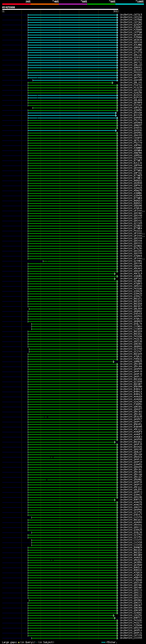Select the UniRef100_P52778 label
The height and width of the screenshot is (644, 146).
[131, 120]
